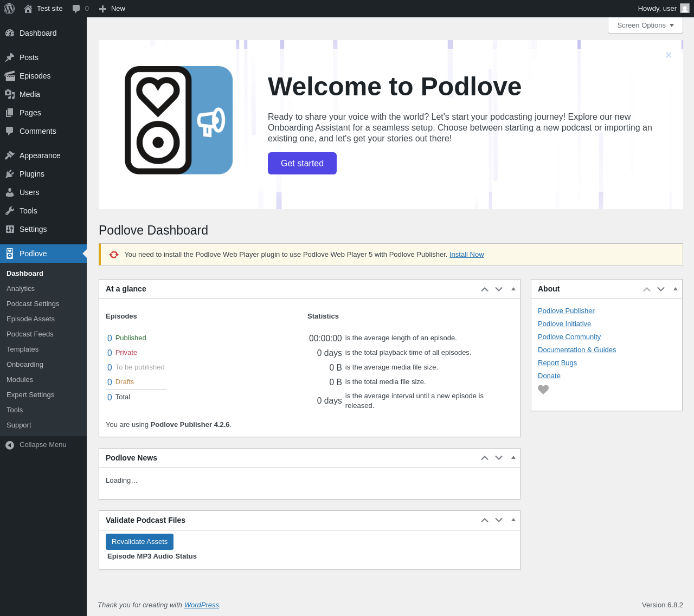
Task: Collapse the Validate Podcast Files panel
Action: pyautogui.click(x=513, y=520)
